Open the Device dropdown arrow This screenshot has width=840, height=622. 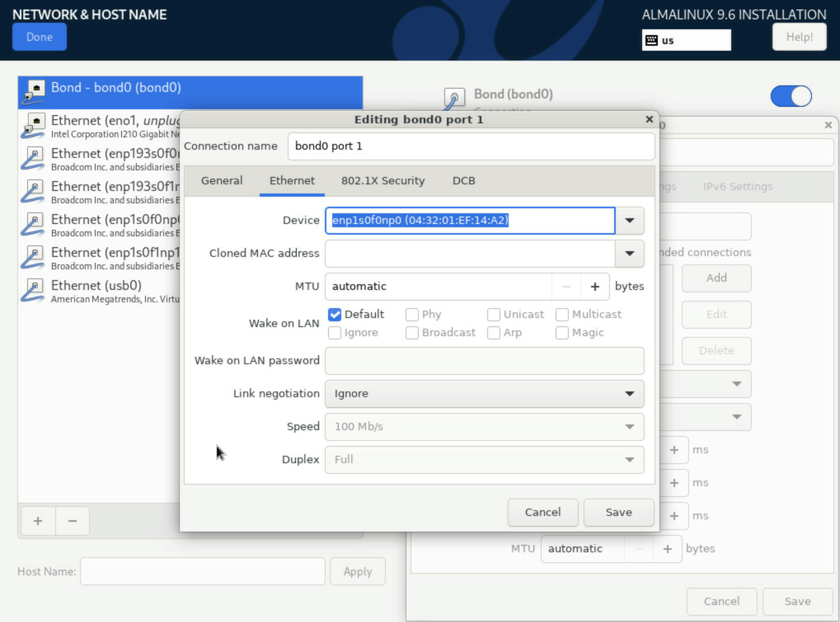click(x=629, y=221)
